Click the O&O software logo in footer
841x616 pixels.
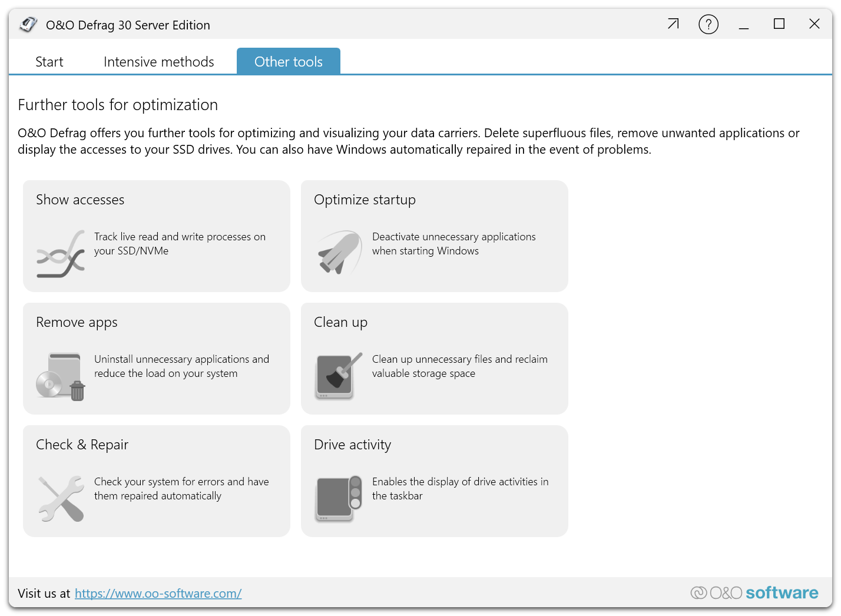pyautogui.click(x=754, y=593)
